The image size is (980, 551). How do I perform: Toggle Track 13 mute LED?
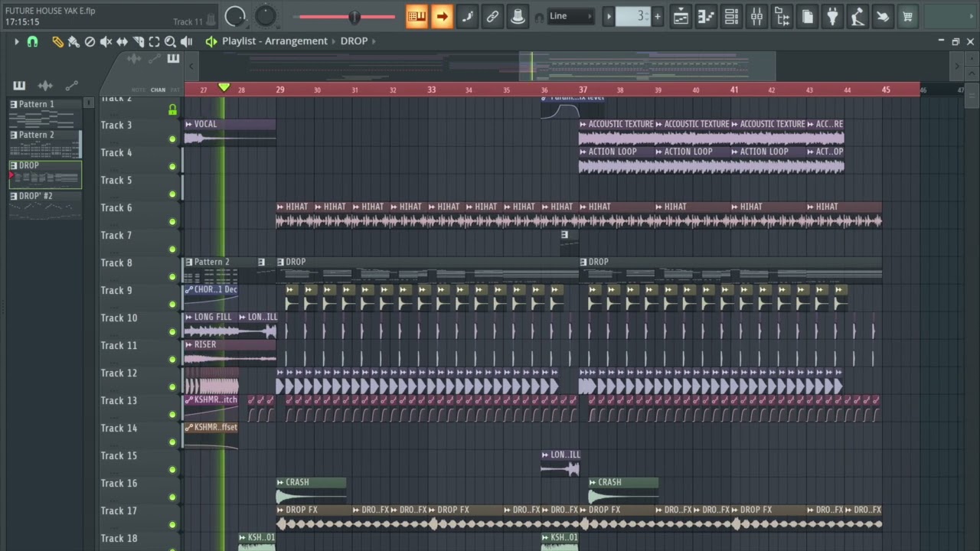(172, 415)
